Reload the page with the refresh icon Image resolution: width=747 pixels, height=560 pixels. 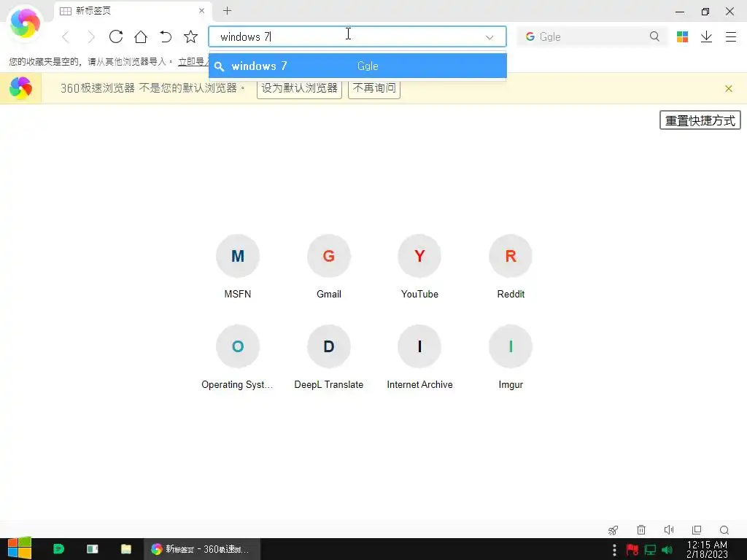click(116, 36)
